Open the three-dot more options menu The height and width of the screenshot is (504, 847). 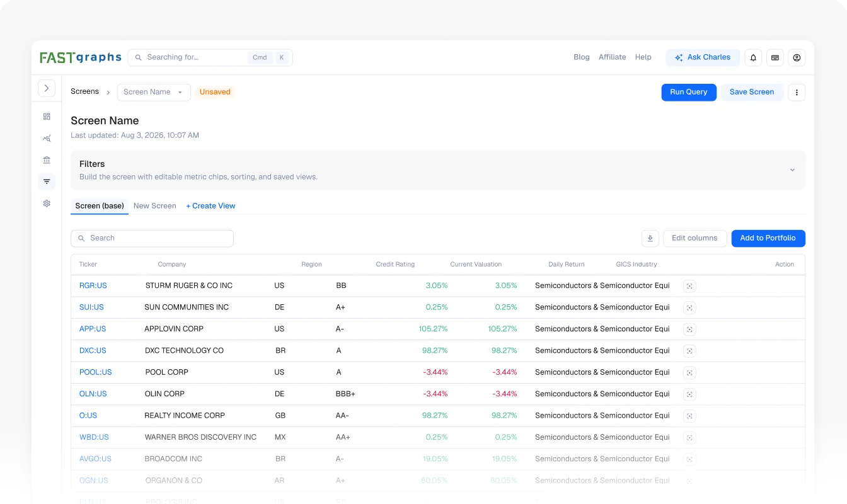click(797, 93)
